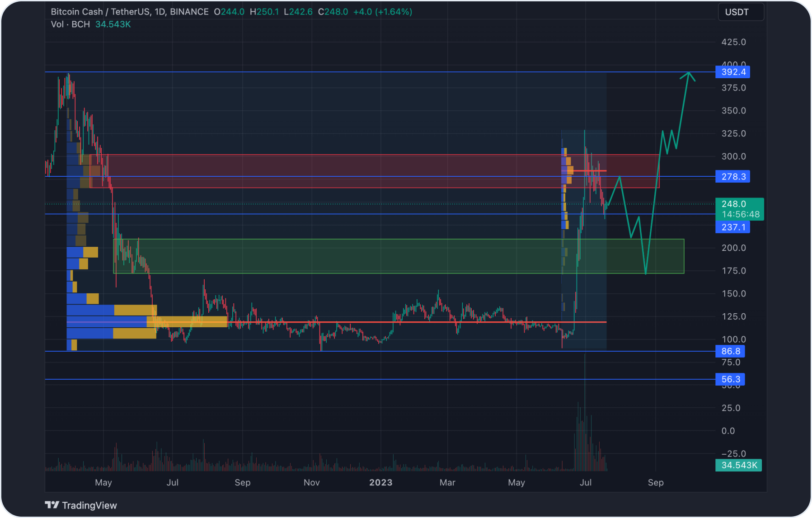Screen dimensions: 812x518
Task: Select the 392.4 price level label
Action: click(733, 72)
